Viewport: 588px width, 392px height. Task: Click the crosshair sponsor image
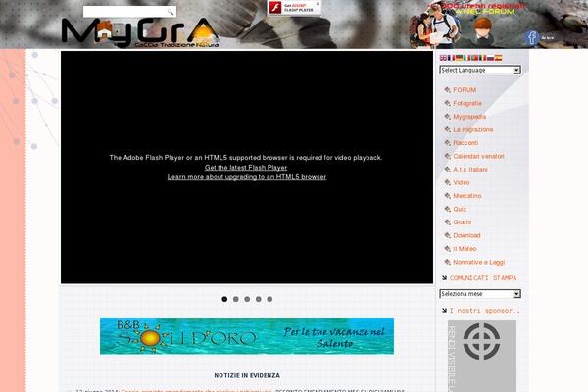[x=482, y=356]
